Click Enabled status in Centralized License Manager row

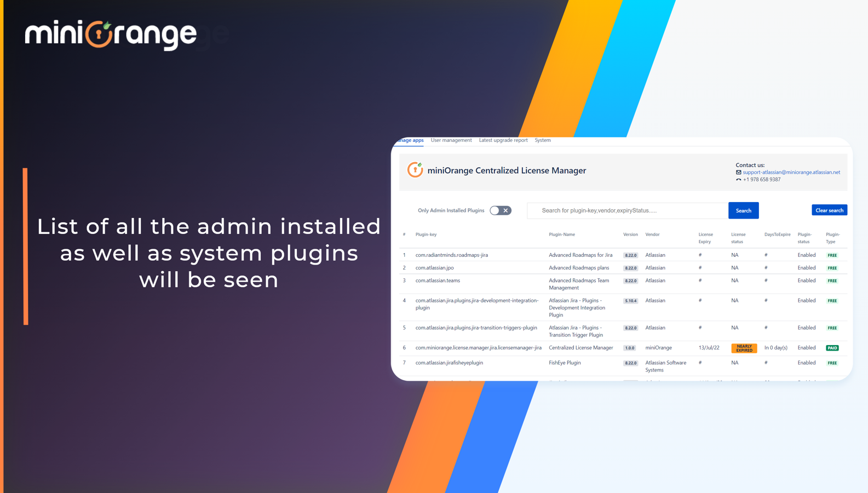806,348
